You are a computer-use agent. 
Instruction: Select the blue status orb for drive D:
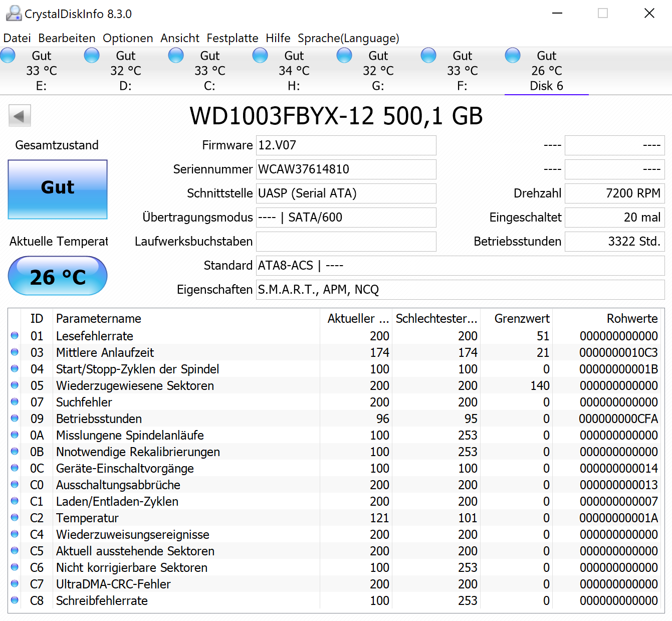point(92,55)
